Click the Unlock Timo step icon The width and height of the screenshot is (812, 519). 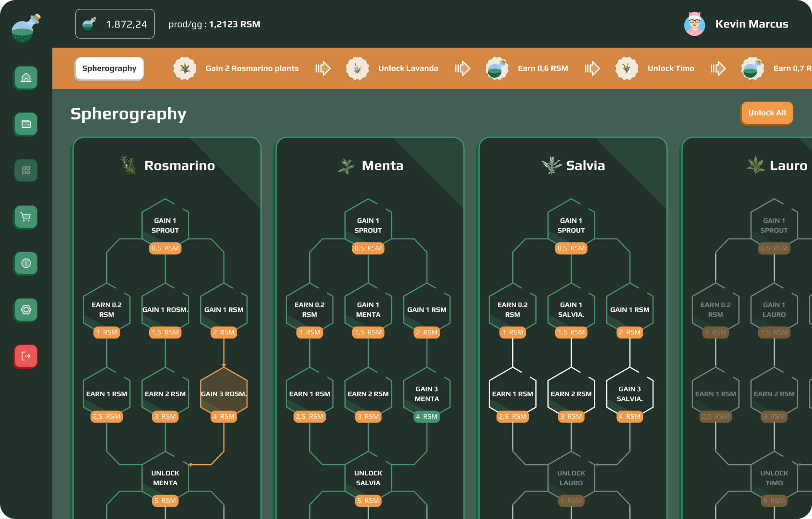pyautogui.click(x=627, y=69)
